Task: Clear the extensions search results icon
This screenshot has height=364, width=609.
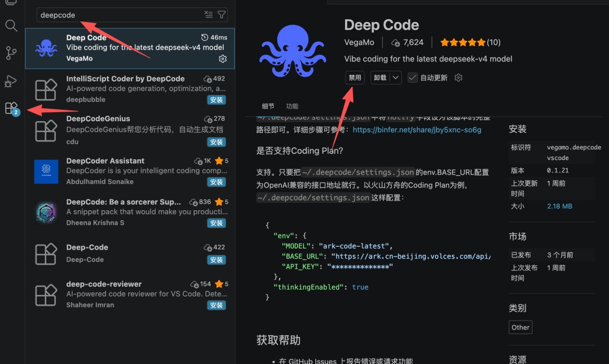Action: pyautogui.click(x=209, y=15)
